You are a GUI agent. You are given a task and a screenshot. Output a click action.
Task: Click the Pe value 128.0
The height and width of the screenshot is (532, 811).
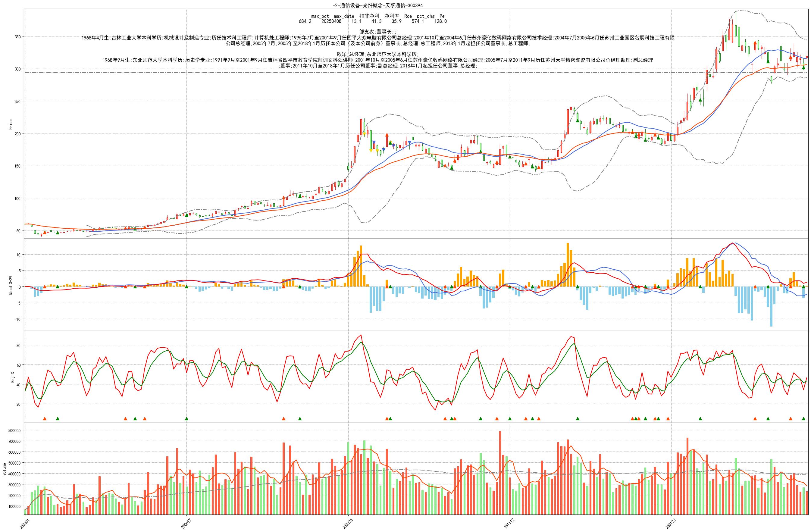pyautogui.click(x=441, y=21)
